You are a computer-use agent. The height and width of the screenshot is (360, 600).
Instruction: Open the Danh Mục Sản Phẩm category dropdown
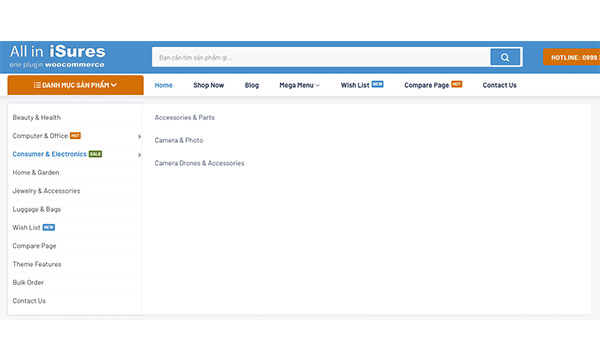tap(75, 85)
